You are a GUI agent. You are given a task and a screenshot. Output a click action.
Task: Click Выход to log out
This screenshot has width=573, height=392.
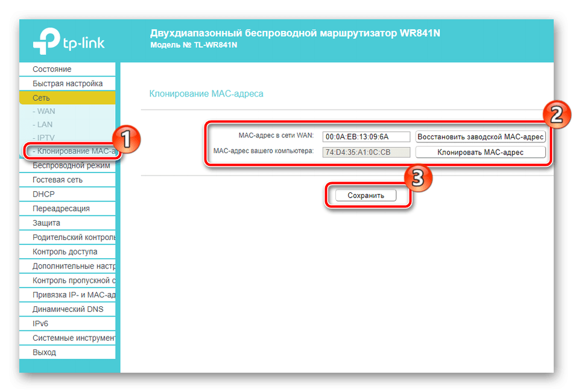pyautogui.click(x=44, y=352)
